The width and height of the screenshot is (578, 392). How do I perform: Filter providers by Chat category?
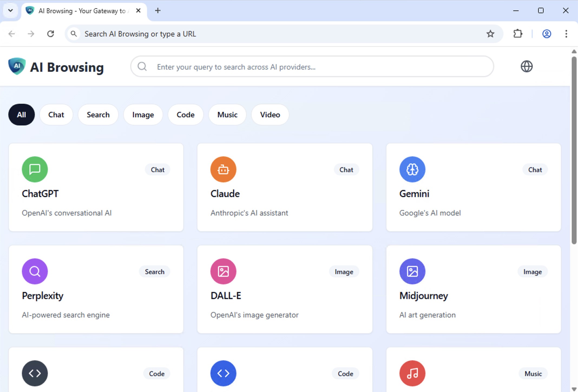tap(56, 115)
